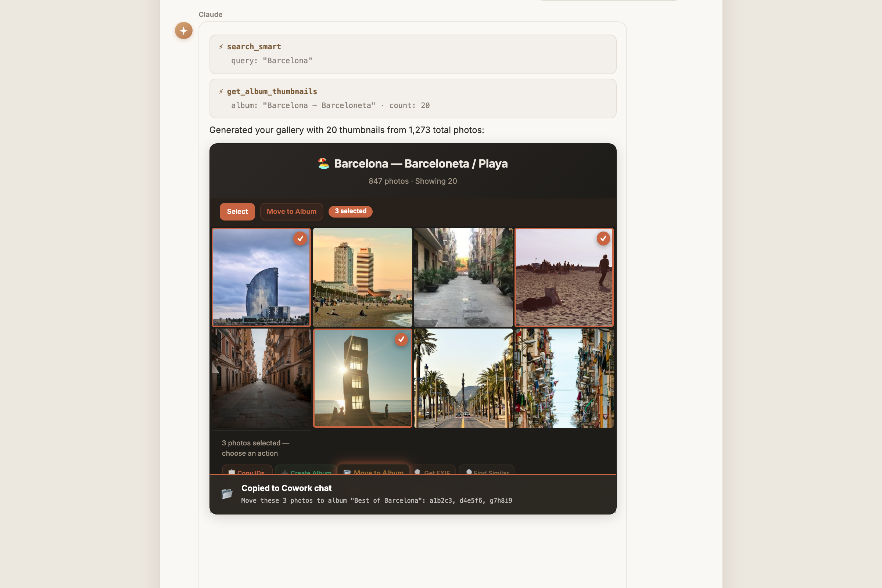
Task: Select the palm-lined avenue photo thumbnail
Action: pyautogui.click(x=463, y=378)
